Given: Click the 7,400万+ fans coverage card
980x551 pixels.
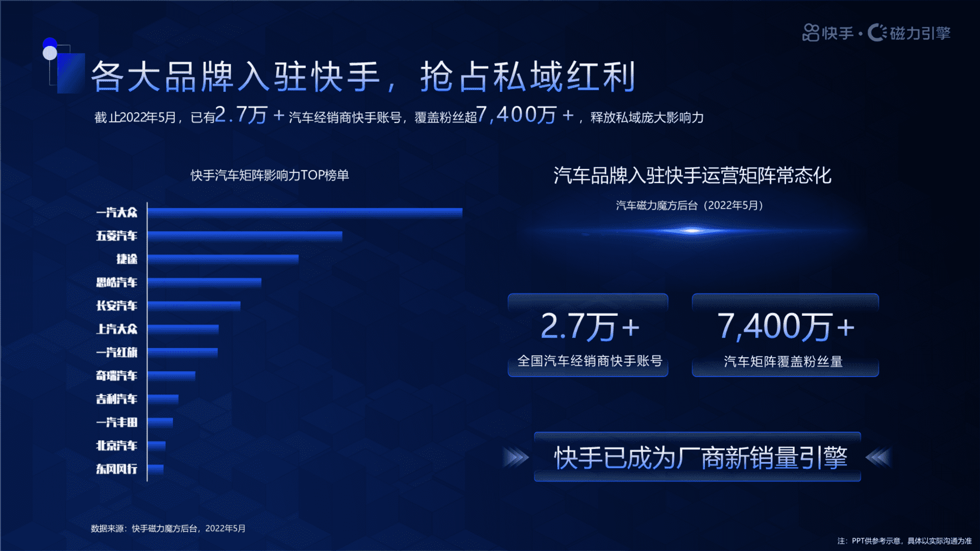Looking at the screenshot, I should tap(785, 335).
